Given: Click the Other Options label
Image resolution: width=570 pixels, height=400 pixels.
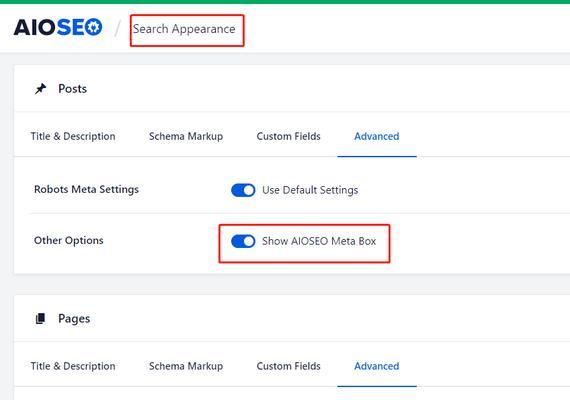Looking at the screenshot, I should 68,240.
